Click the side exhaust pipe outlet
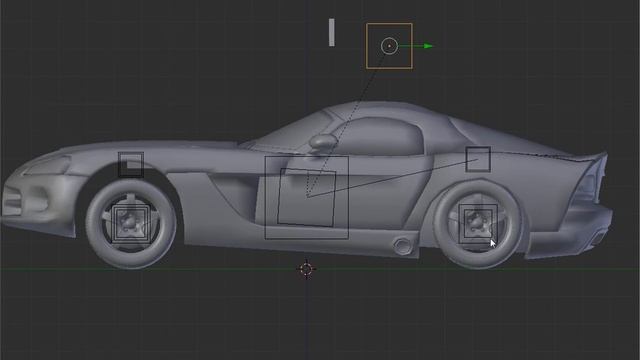The image size is (640, 360). (x=402, y=246)
